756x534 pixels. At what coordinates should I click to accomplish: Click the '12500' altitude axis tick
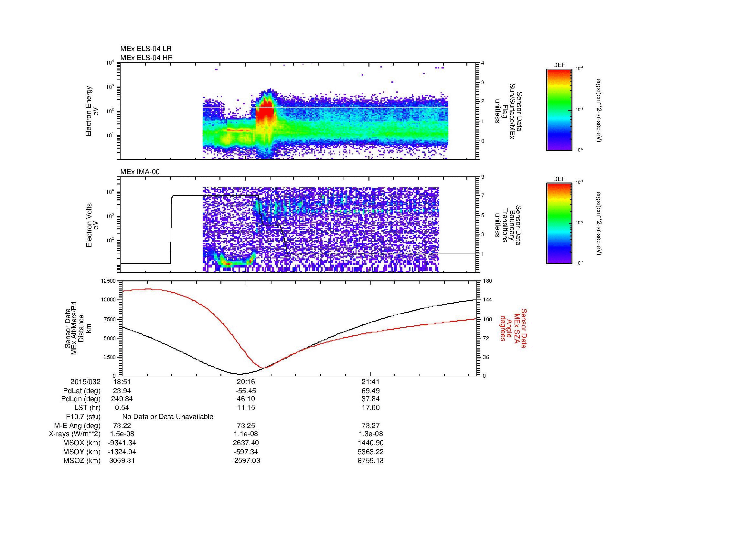click(x=109, y=281)
